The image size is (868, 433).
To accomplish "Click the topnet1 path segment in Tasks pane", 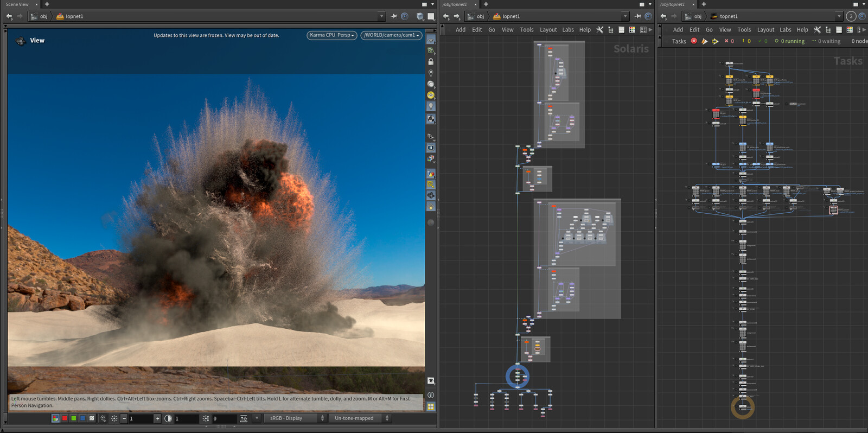I will coord(724,16).
